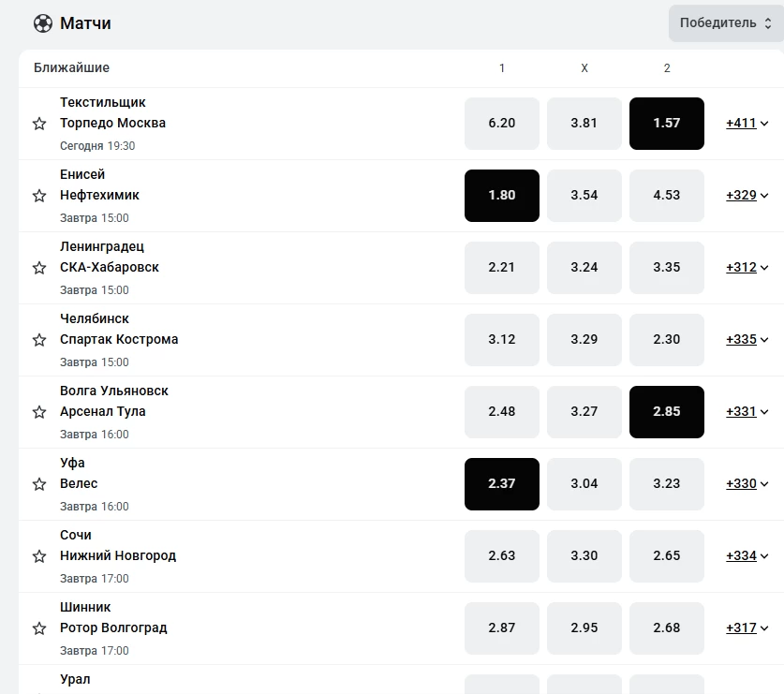Image resolution: width=784 pixels, height=694 pixels.
Task: Add Ленинградец – СКА-Хабаровск to favorites
Action: click(39, 268)
